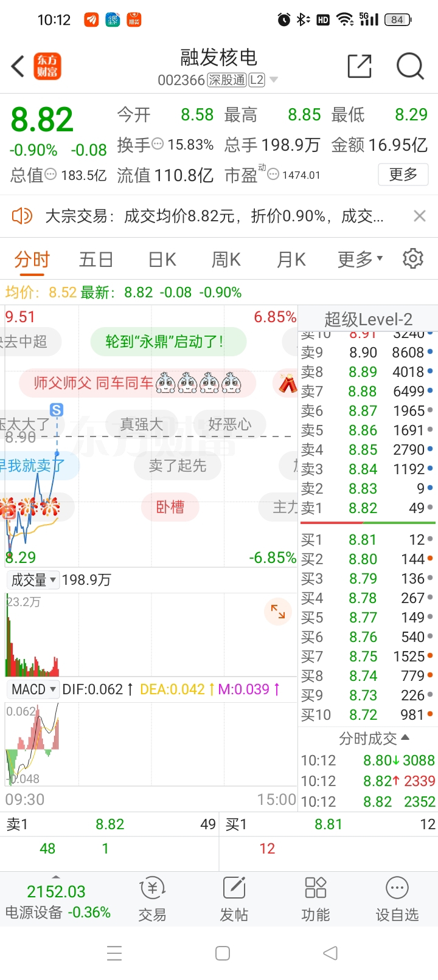Switch to the 周K chart tab
Image resolution: width=438 pixels, height=980 pixels.
pyautogui.click(x=226, y=260)
